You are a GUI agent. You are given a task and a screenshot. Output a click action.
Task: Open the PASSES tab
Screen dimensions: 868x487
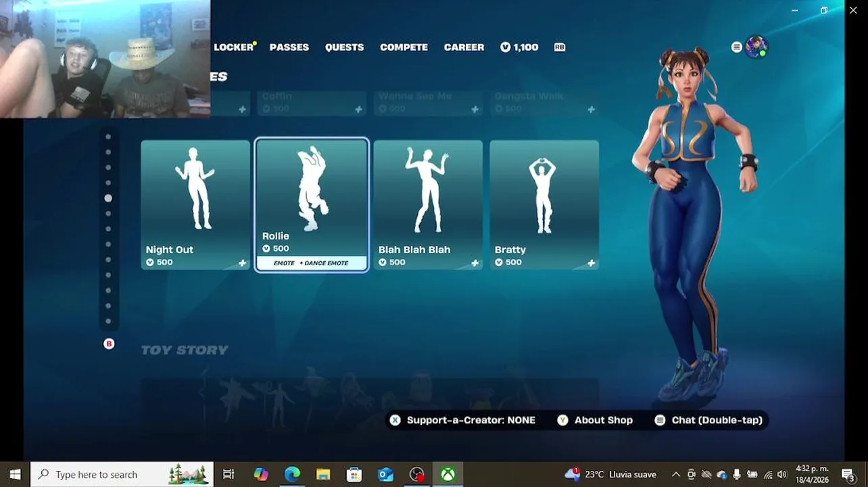(x=289, y=47)
